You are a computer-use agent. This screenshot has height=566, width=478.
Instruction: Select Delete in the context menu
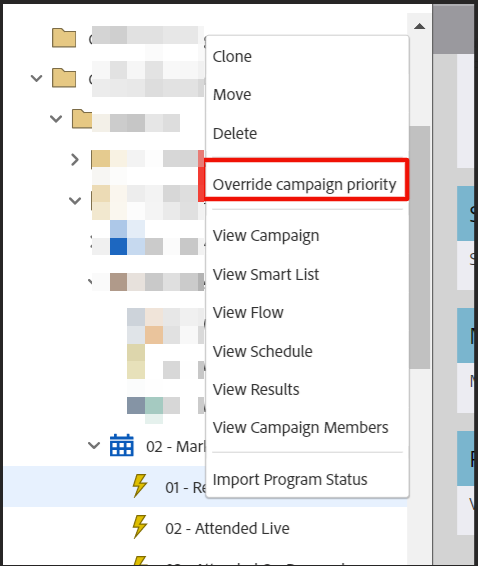tap(235, 134)
